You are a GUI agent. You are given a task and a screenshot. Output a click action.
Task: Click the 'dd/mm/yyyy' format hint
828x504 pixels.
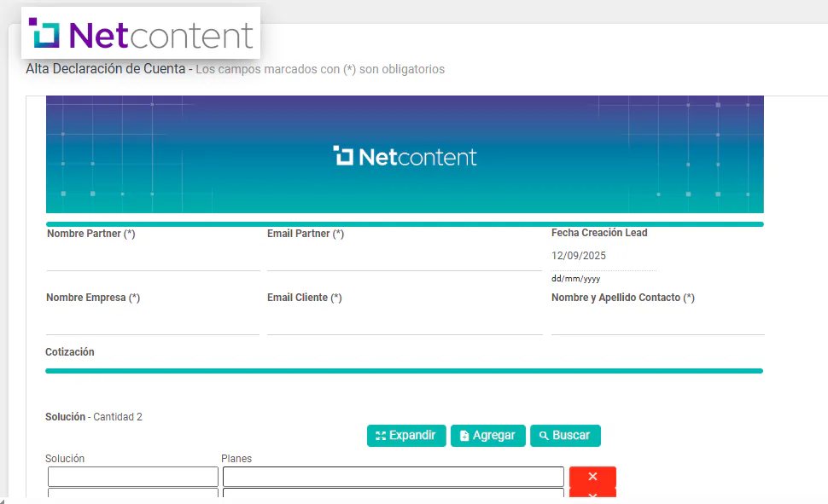(x=575, y=279)
